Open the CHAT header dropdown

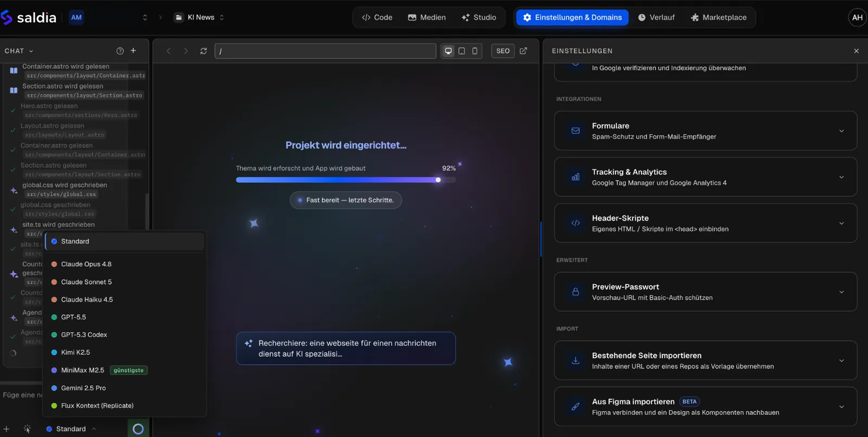coord(19,51)
